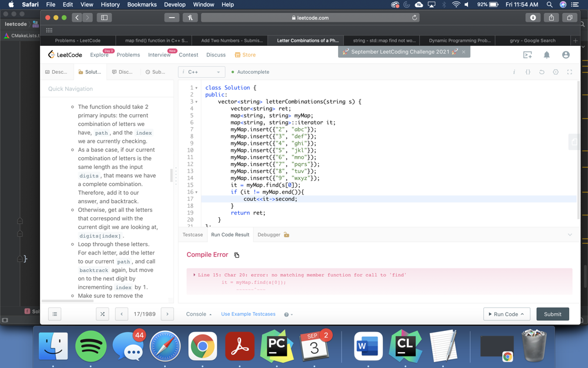Open the LeetCode playground icon
Image resolution: width=588 pixels, height=368 pixels.
527,55
